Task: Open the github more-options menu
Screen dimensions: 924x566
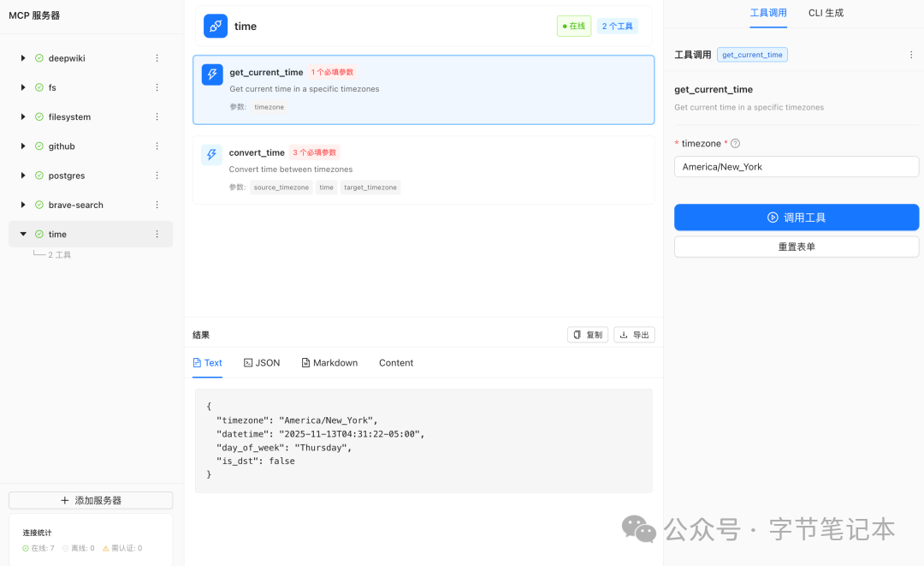Action: pos(157,146)
